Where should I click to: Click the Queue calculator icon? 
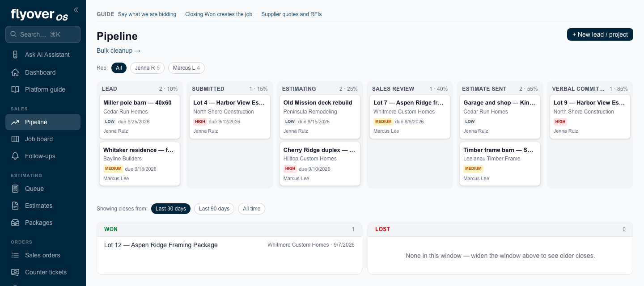click(15, 189)
